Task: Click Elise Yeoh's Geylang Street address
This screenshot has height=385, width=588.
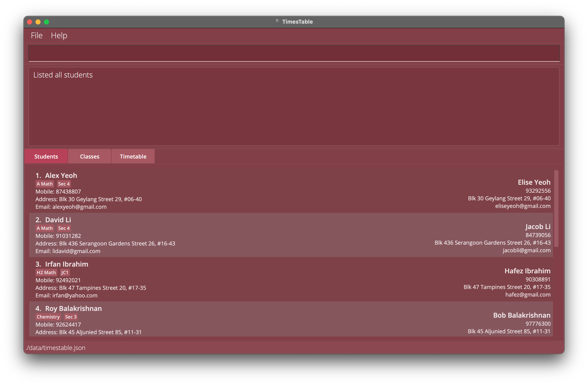Action: pos(509,199)
